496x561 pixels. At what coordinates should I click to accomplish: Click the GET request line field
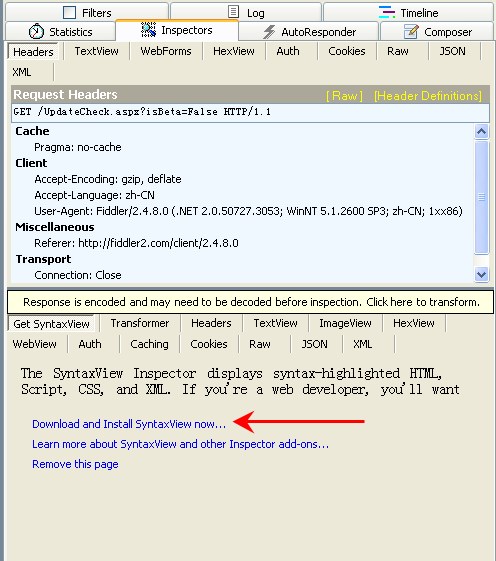click(250, 112)
